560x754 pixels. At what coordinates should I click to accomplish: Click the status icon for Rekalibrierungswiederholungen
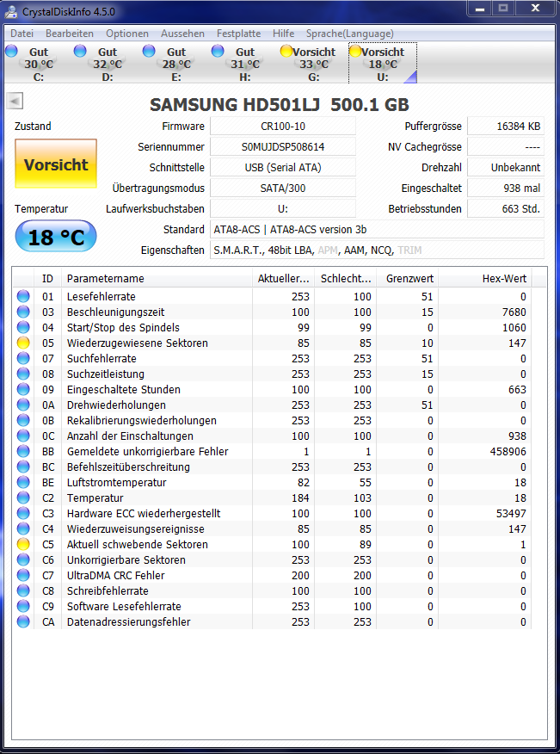(x=23, y=420)
